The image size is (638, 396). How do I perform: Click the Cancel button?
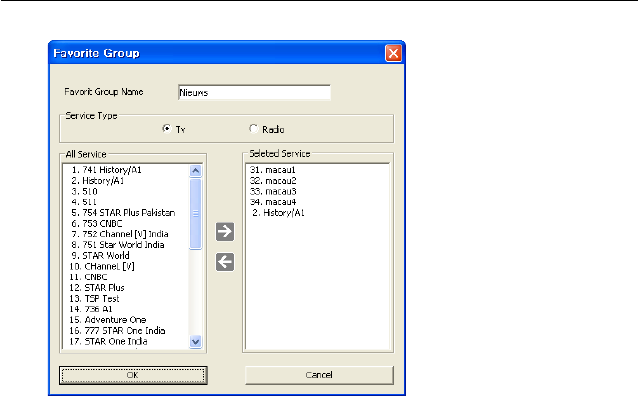pos(319,375)
